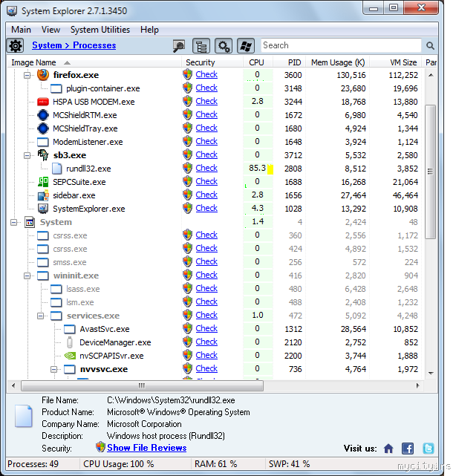The image size is (456, 476).
Task: Click the search magnifier icon beside Search box
Action: click(x=430, y=46)
